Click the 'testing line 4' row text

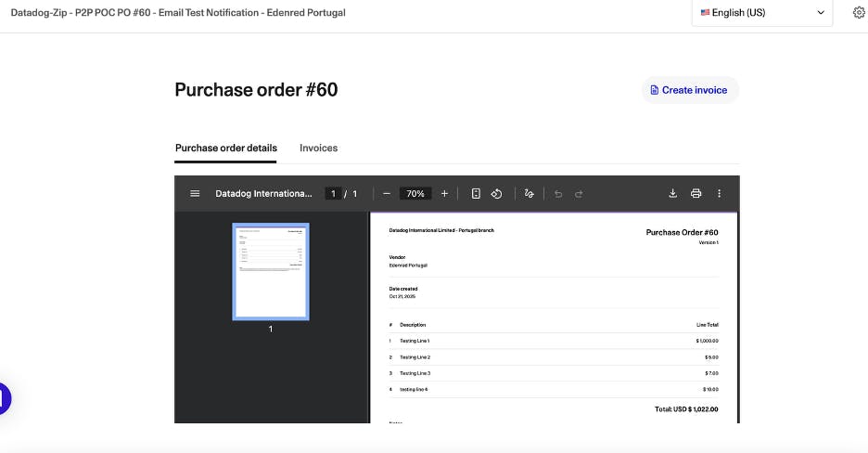click(x=414, y=389)
